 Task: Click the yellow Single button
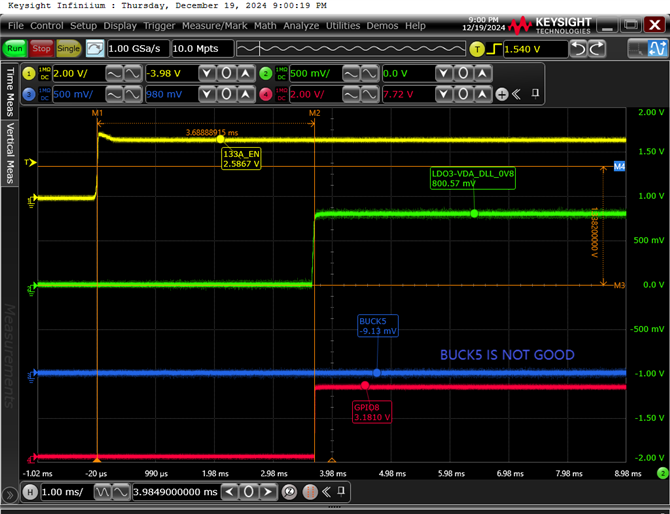click(68, 49)
